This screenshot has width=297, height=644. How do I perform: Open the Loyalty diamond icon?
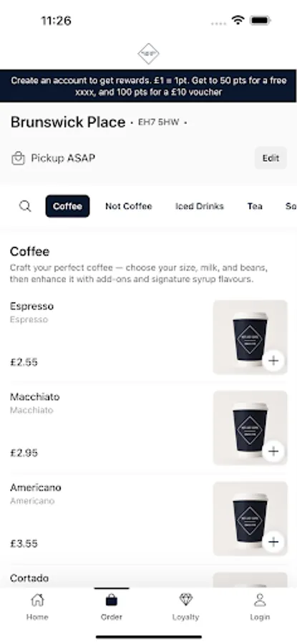(185, 600)
